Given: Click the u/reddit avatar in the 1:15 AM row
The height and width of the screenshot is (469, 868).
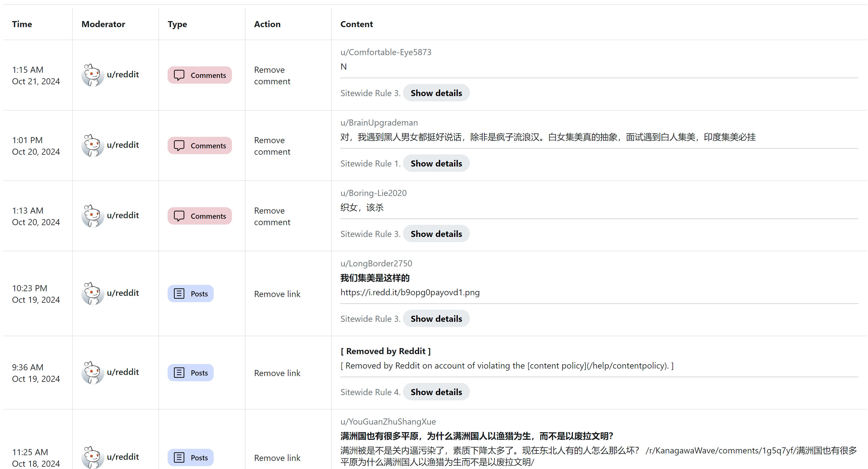Looking at the screenshot, I should pos(92,75).
